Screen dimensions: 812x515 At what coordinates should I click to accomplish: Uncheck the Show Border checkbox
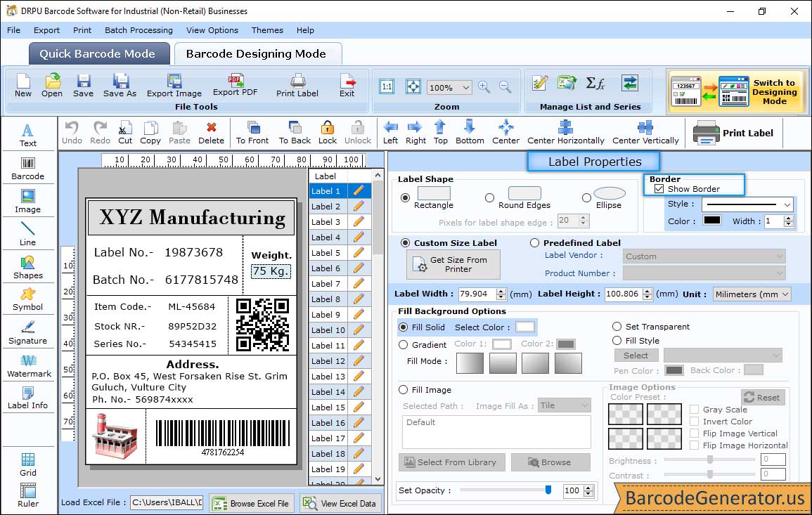(659, 189)
